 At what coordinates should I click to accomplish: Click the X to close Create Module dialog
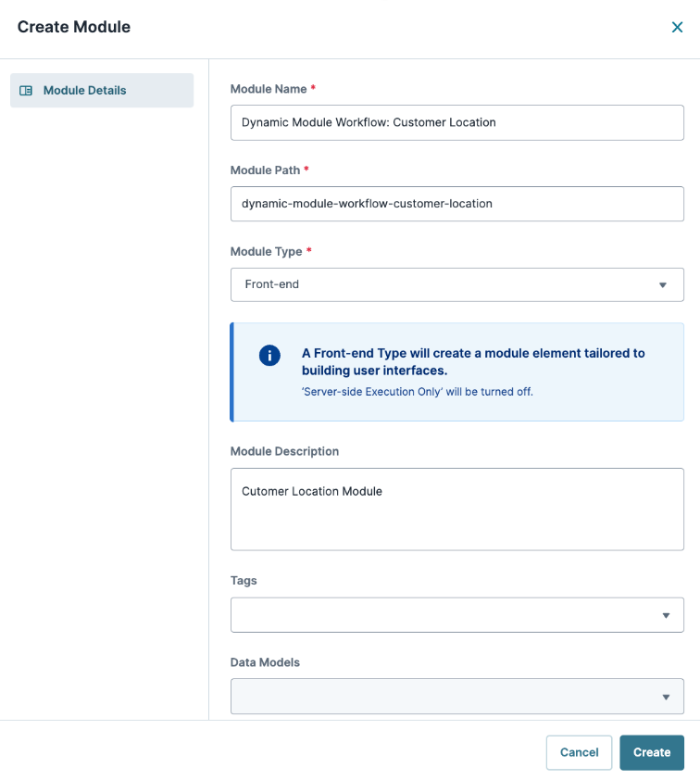pyautogui.click(x=677, y=27)
